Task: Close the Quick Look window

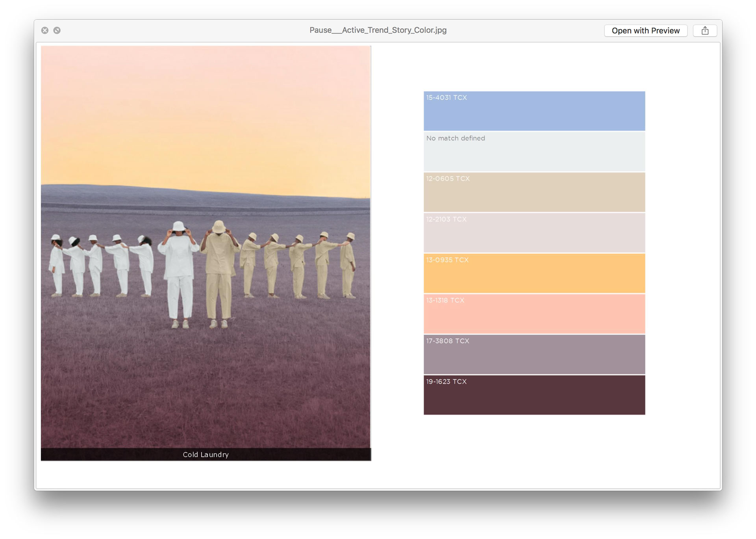Action: point(45,30)
